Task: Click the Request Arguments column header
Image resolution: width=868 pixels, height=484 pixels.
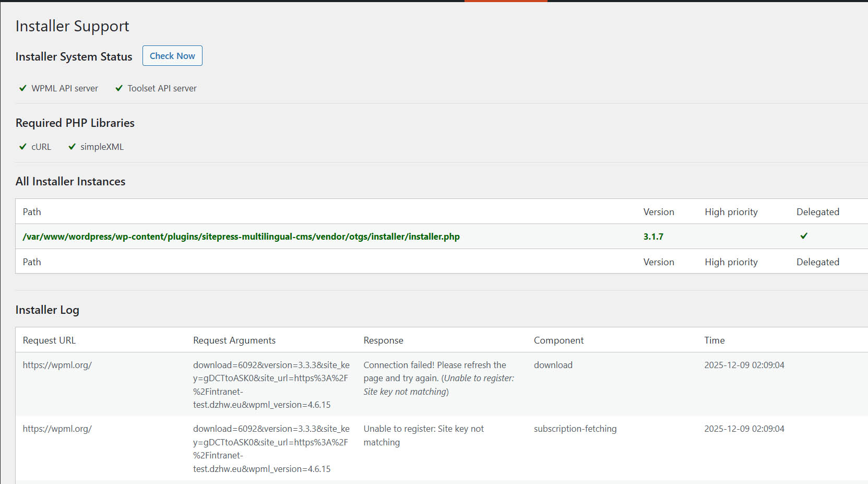Action: click(x=234, y=340)
